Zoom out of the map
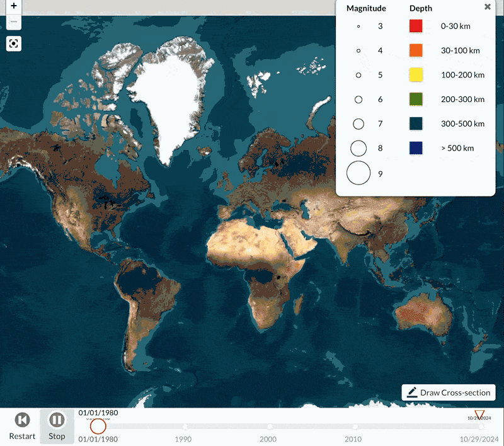This screenshot has height=446, width=504. (x=14, y=22)
